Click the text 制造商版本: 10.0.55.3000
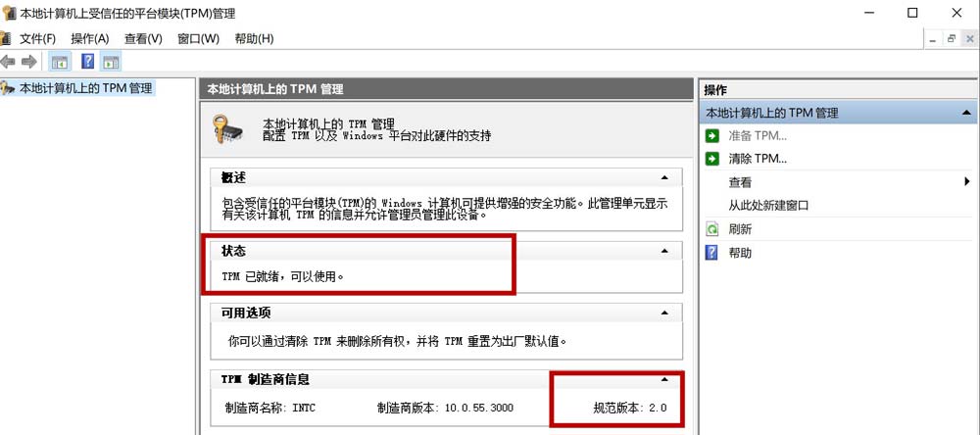The height and width of the screenshot is (435, 980). point(445,409)
